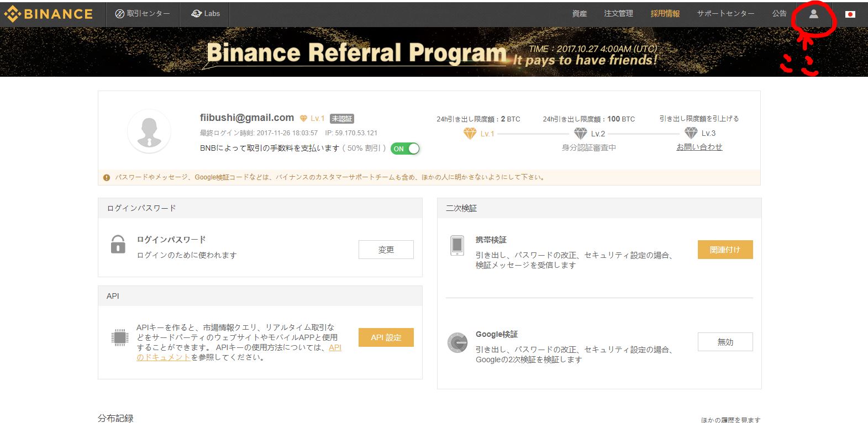This screenshot has height=423, width=868.
Task: Click the 最終ログイン時刻 timestamp text
Action: pyautogui.click(x=259, y=133)
